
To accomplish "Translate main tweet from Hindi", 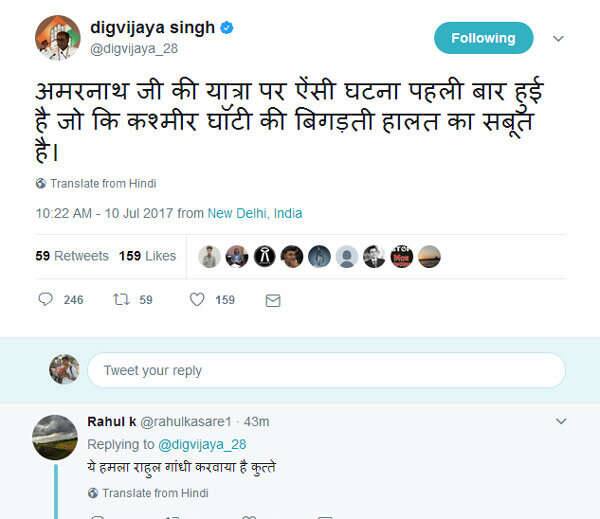I will pos(103,184).
